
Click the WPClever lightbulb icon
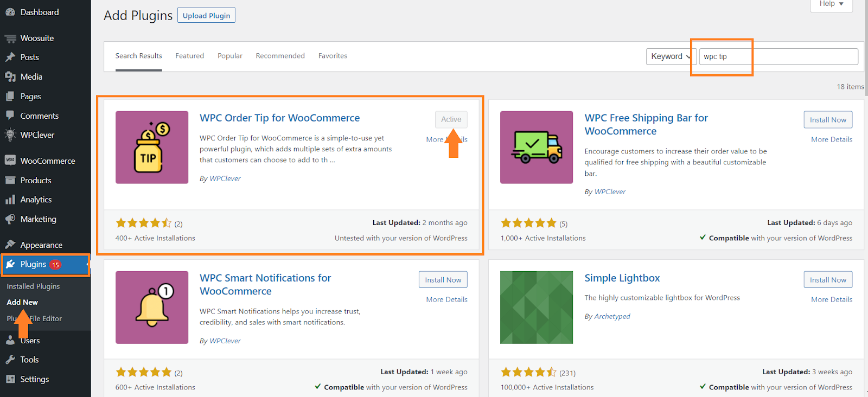click(10, 135)
